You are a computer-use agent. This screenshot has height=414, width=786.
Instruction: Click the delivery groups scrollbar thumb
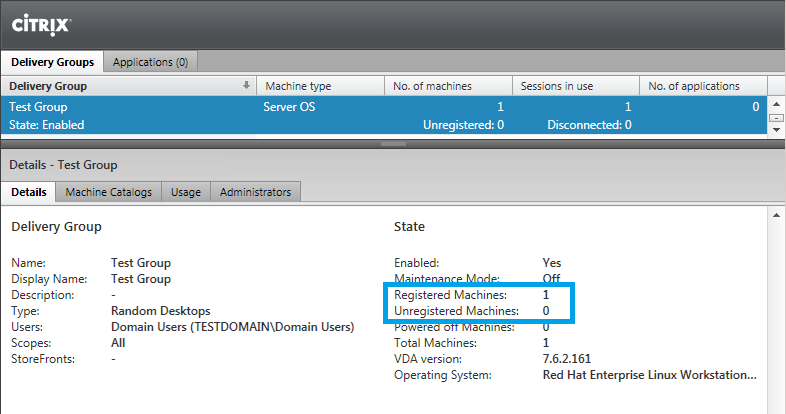pos(775,116)
